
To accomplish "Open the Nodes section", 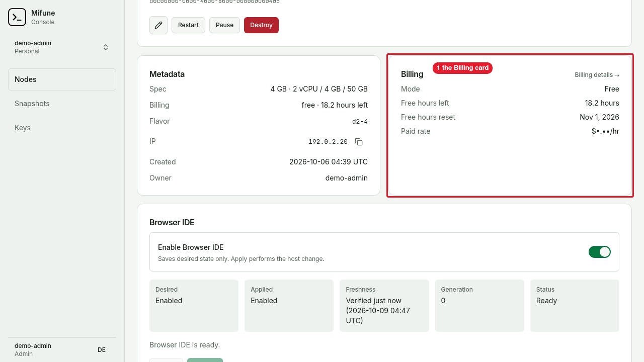I will [62, 79].
